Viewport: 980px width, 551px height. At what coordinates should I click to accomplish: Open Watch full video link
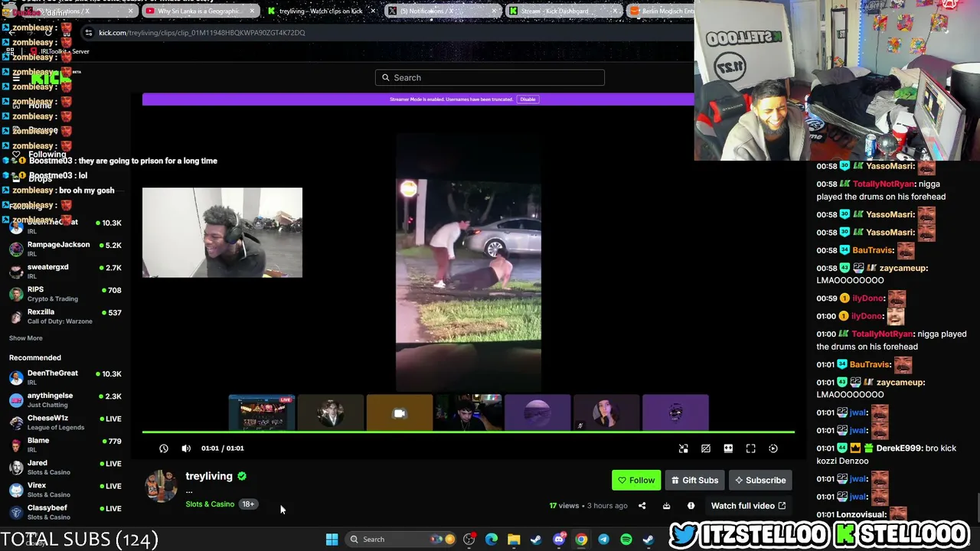(x=748, y=506)
